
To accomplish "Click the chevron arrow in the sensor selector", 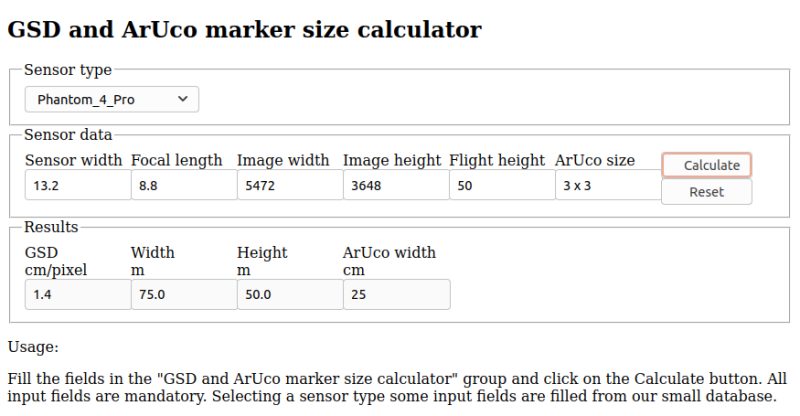I will (183, 99).
